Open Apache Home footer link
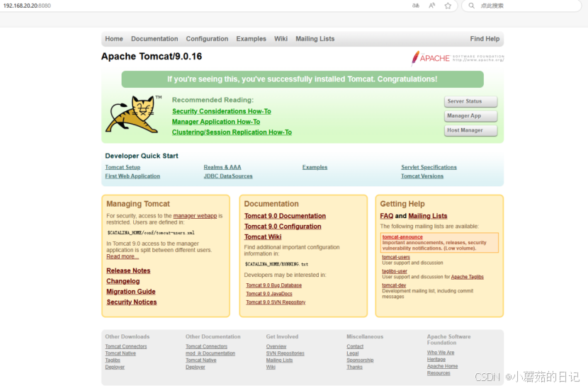Image resolution: width=588 pixels, height=388 pixels. 443,366
